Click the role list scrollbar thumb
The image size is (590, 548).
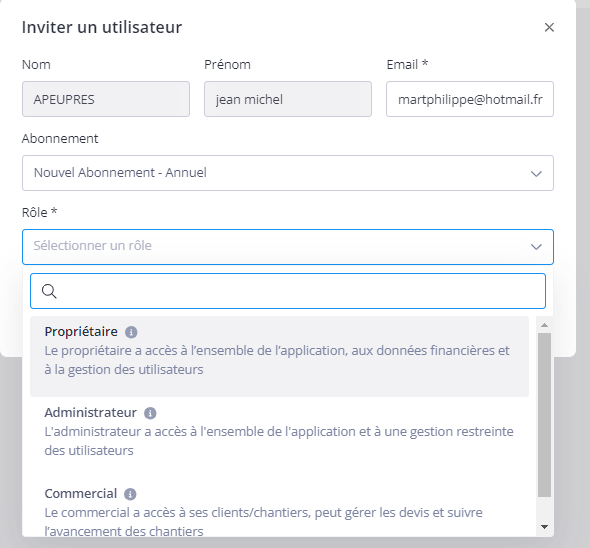point(544,415)
